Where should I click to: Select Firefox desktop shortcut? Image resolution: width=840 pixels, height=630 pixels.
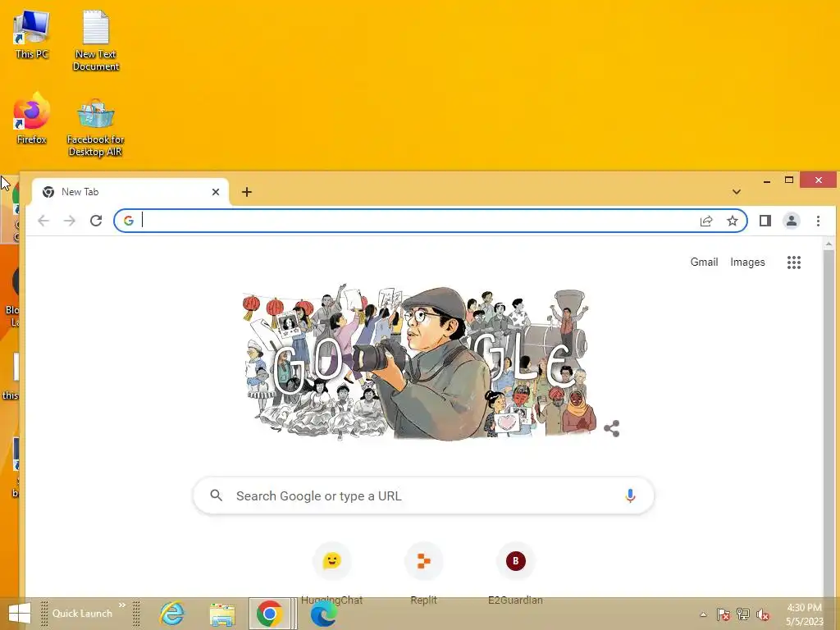click(32, 118)
